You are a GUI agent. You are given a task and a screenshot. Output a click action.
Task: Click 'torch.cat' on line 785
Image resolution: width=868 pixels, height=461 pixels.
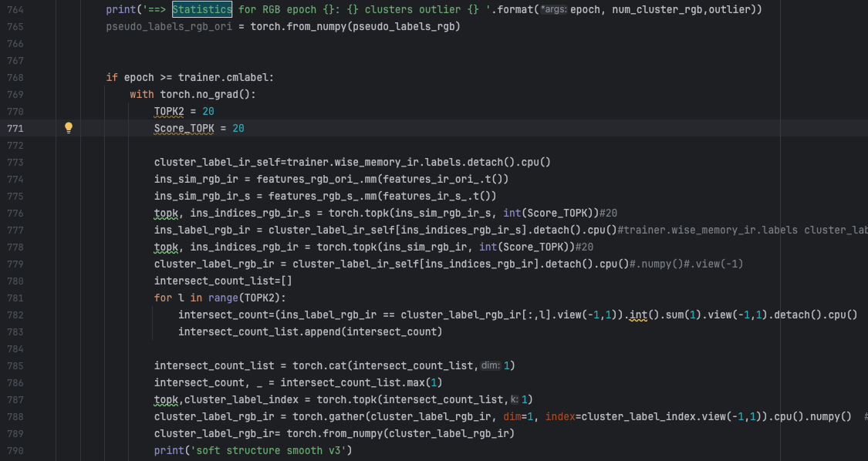(319, 366)
